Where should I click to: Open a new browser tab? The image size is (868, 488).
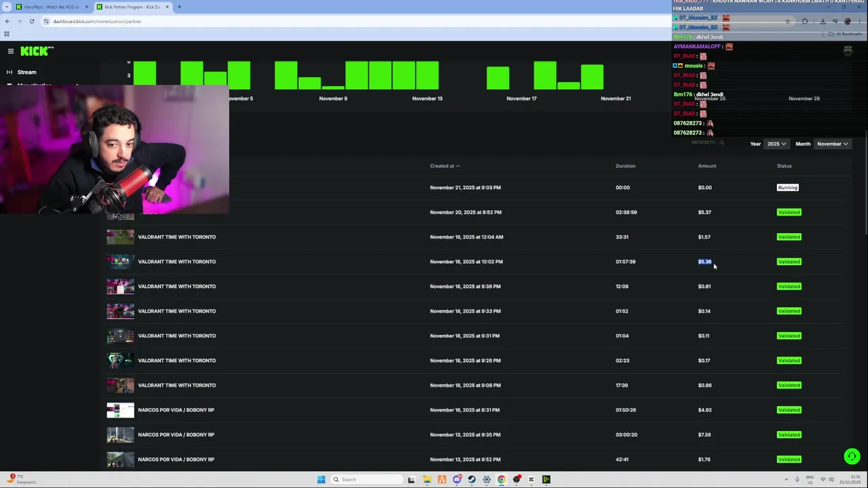[179, 7]
